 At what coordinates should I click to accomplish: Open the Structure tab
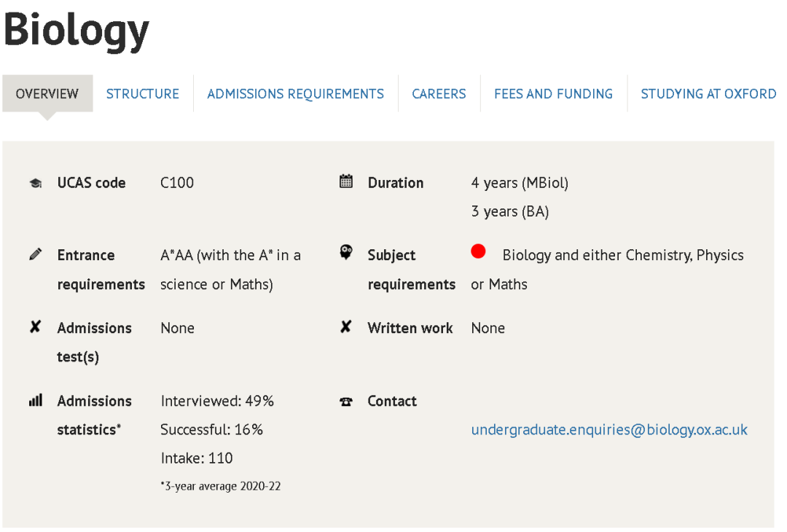pyautogui.click(x=143, y=94)
